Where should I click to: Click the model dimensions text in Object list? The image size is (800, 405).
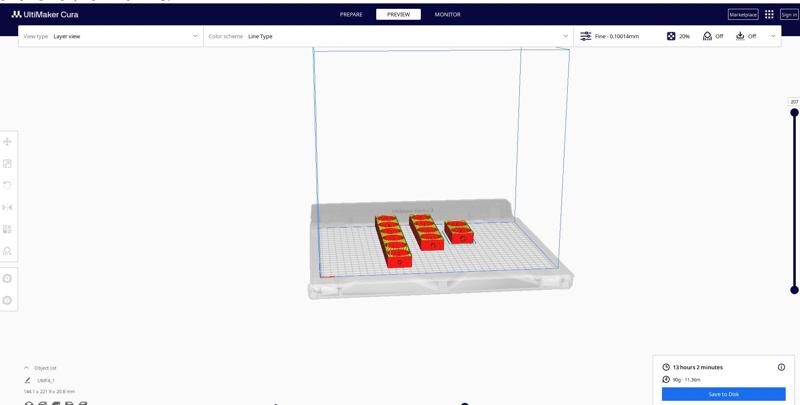[49, 392]
